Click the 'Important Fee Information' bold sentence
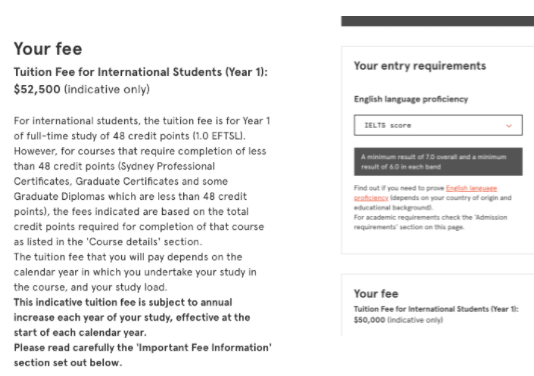Viewport: 534px width, 376px height. (x=142, y=355)
